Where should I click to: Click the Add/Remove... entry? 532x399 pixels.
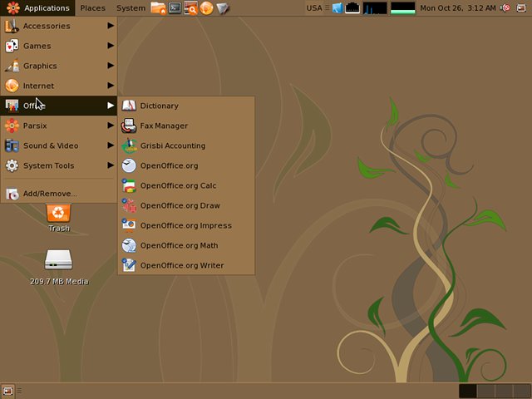[59, 194]
